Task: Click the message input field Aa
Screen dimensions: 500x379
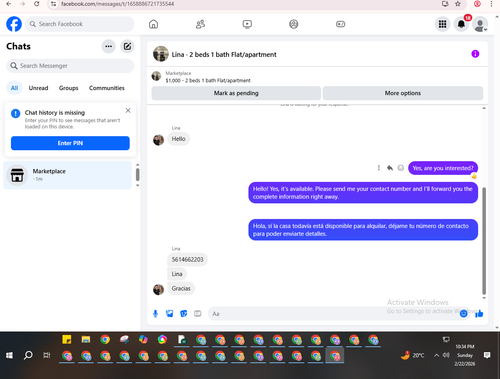Action: (x=333, y=314)
